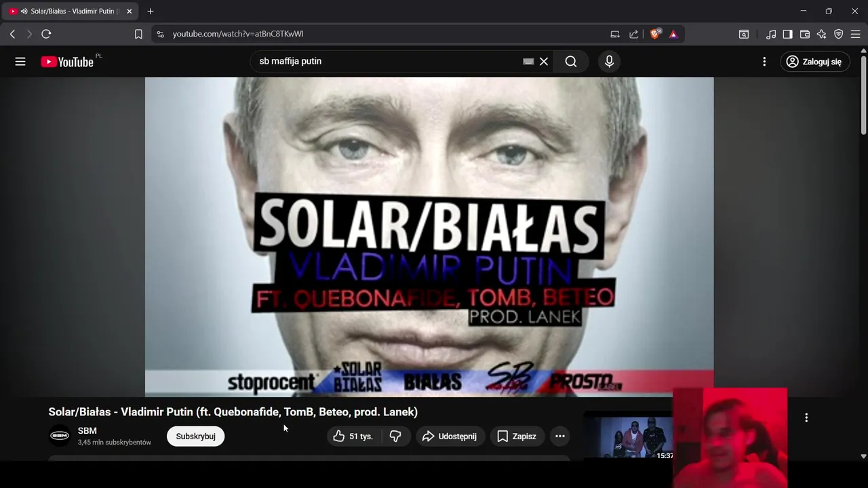Viewport: 868px width, 488px height.
Task: Select the Solar/Białas - Vladimir Putin tab
Action: 71,12
